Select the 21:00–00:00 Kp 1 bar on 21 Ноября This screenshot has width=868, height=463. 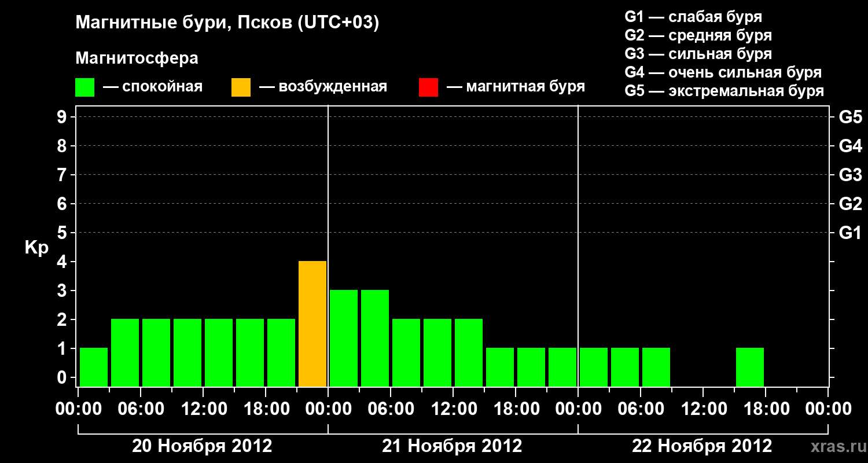[x=562, y=367]
